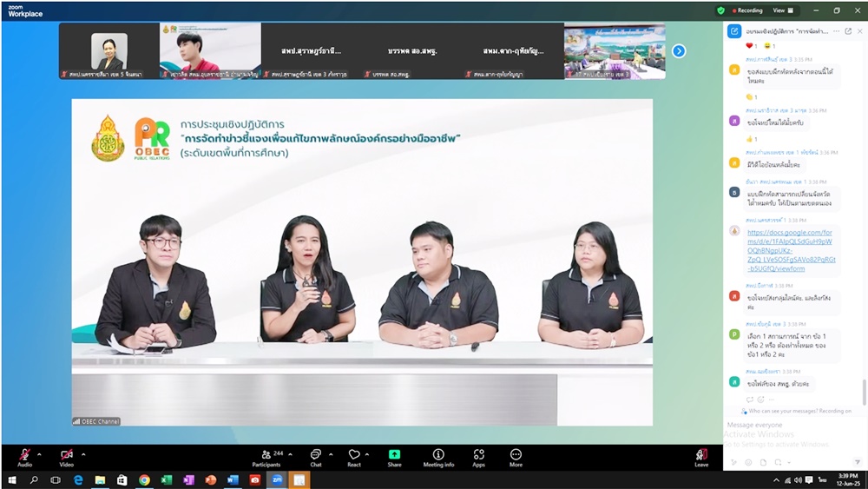Click the Leave meeting button
This screenshot has height=489, width=868.
pyautogui.click(x=701, y=458)
